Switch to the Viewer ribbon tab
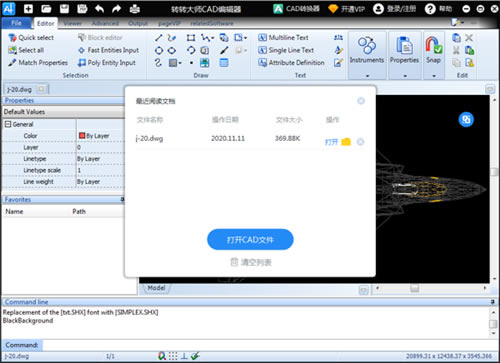 pyautogui.click(x=72, y=23)
